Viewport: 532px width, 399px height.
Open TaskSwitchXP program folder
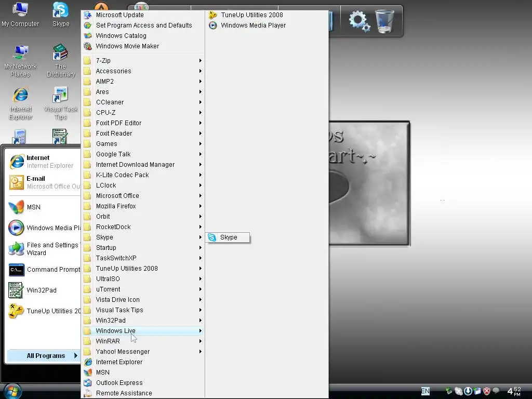point(143,258)
